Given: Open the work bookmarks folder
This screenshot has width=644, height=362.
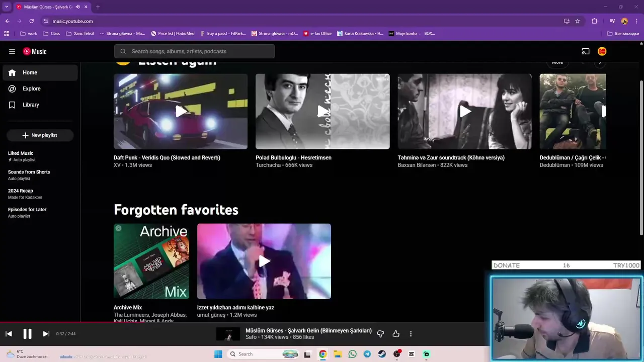Looking at the screenshot, I should [28, 34].
